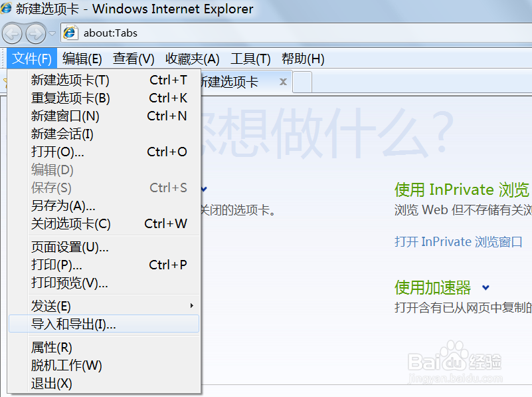The width and height of the screenshot is (532, 397).
Task: Click the 新建选项卡 tab label
Action: coord(229,82)
